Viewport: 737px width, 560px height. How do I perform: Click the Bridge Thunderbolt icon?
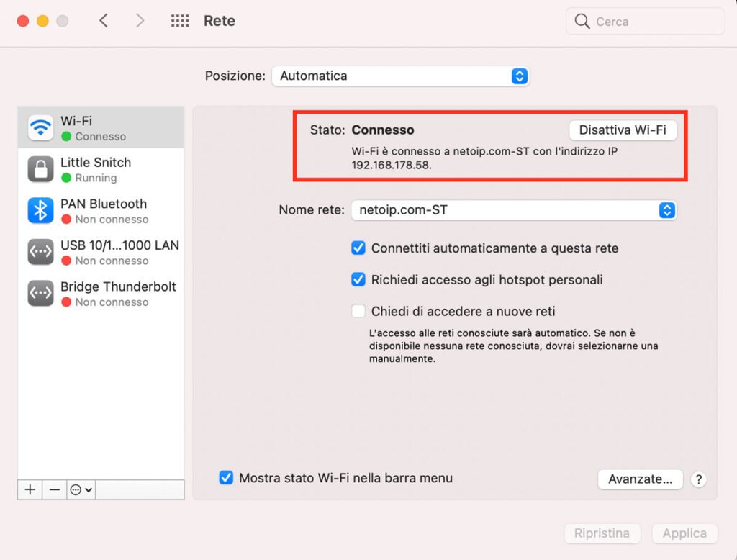(41, 294)
